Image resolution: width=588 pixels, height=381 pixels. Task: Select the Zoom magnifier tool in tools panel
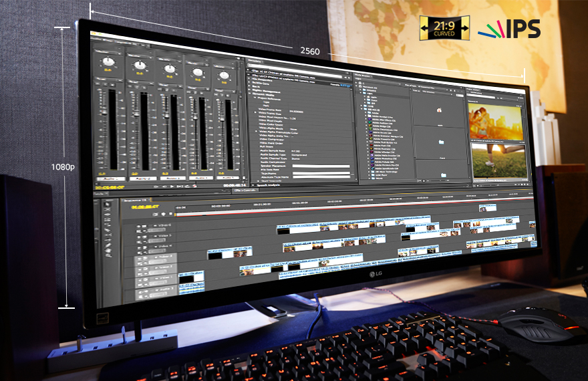(x=109, y=255)
